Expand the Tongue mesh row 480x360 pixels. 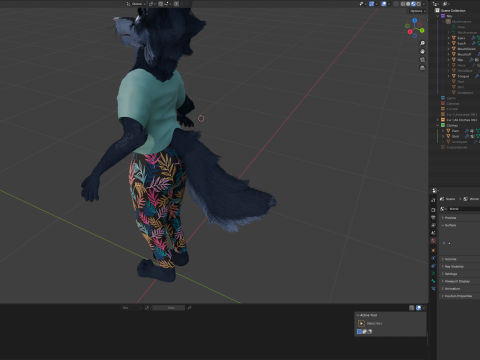448,76
